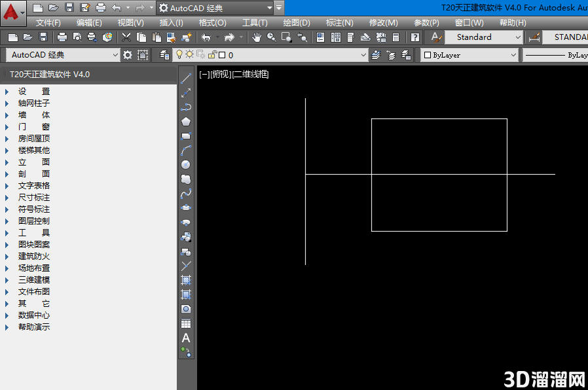Open the 绘图(D) menu
588x390 pixels.
click(297, 23)
